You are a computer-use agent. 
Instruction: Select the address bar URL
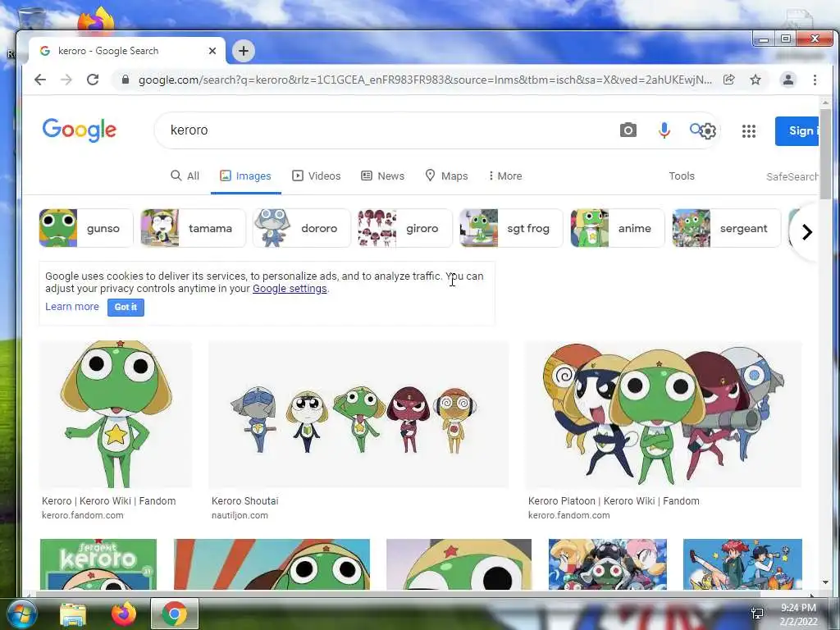[x=425, y=80]
